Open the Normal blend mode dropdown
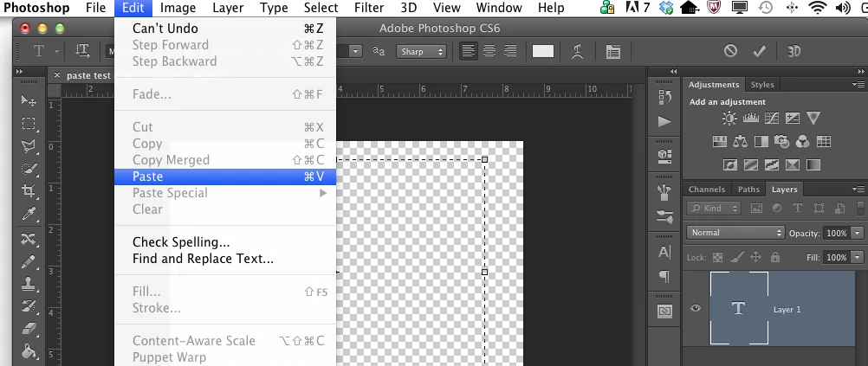Screen dimensions: 868x366 [x=735, y=233]
